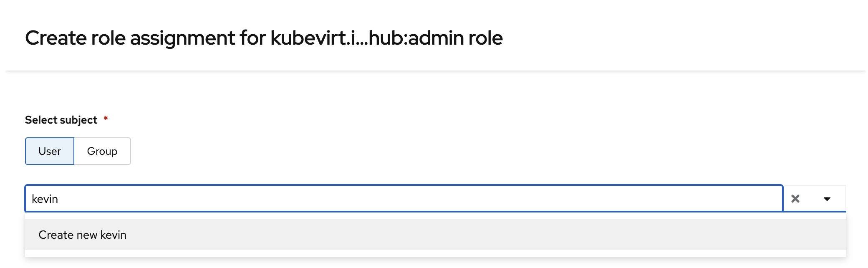
Task: Collapse the suggestion list via arrow
Action: click(x=827, y=199)
